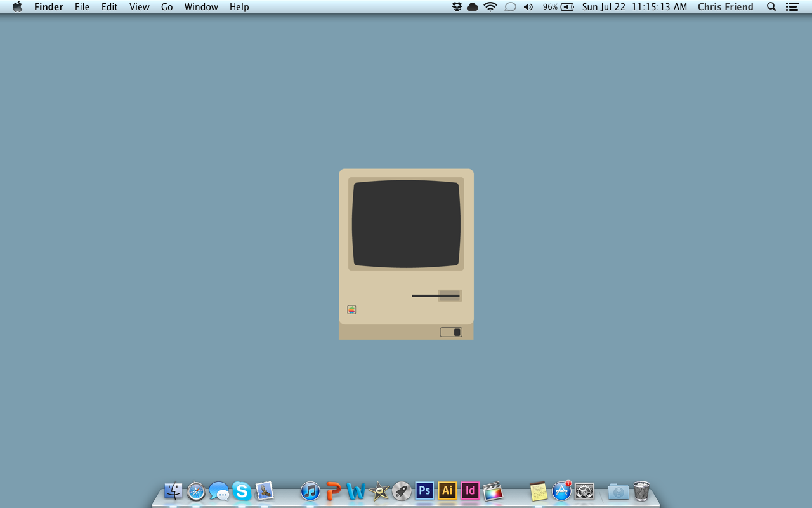The height and width of the screenshot is (508, 812).
Task: Open Launchpad rocket icon
Action: click(x=402, y=491)
